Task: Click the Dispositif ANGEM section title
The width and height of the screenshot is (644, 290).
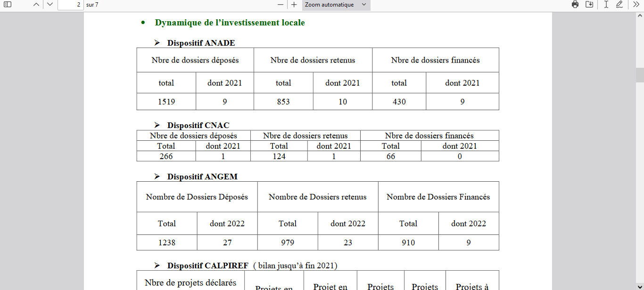Action: (202, 177)
